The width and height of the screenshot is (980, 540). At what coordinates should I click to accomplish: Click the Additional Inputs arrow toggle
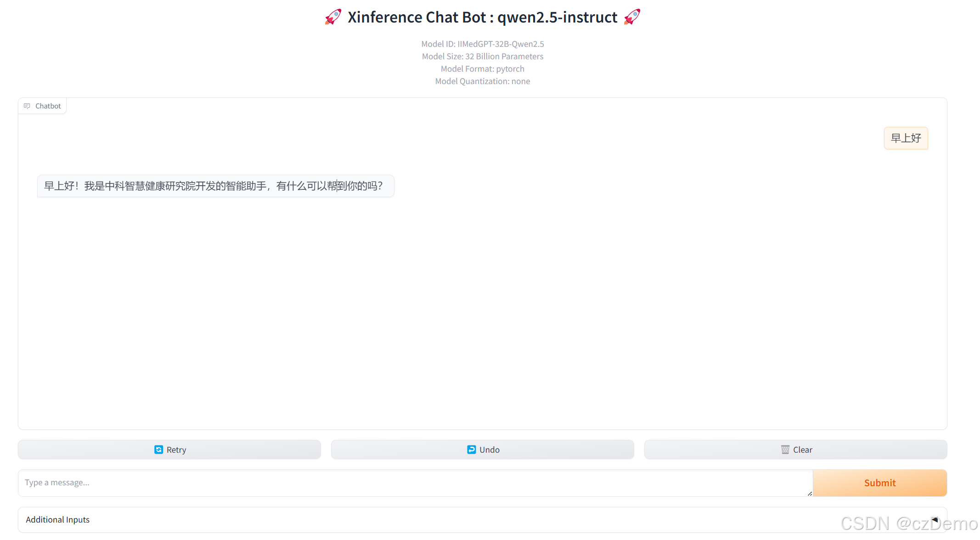pos(935,520)
